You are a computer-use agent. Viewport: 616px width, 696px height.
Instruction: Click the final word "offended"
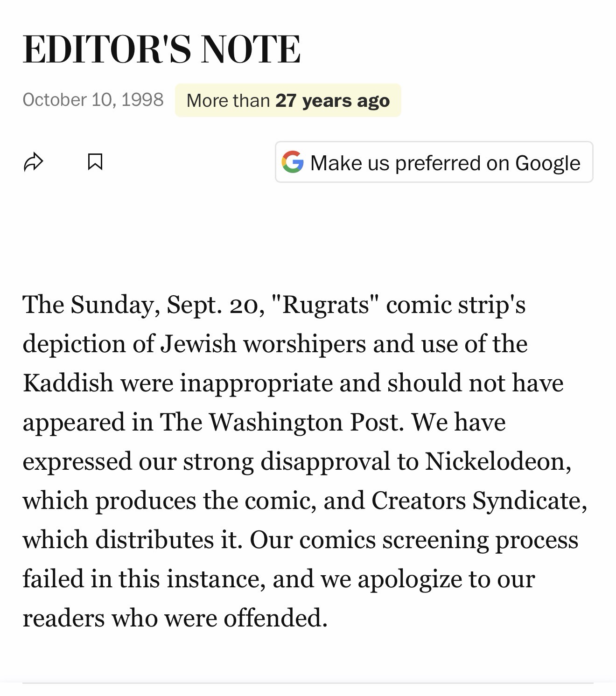275,619
